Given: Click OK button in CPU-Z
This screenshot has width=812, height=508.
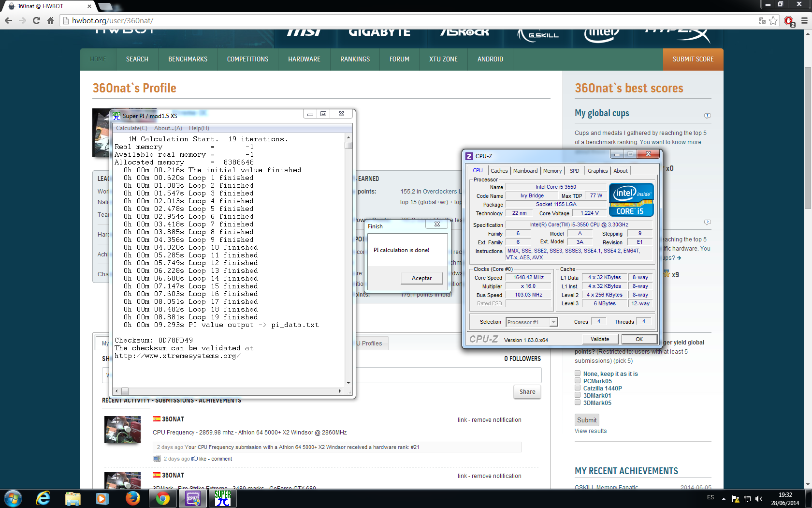Looking at the screenshot, I should 639,339.
